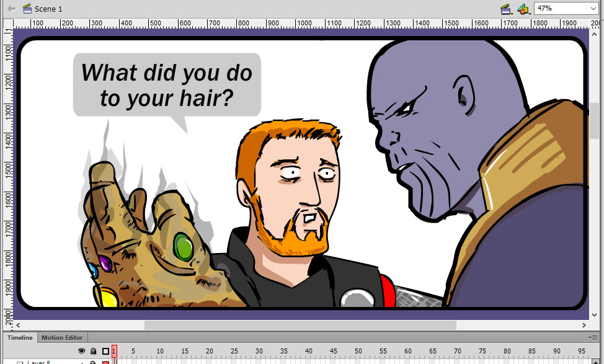604x364 pixels.
Task: Open the Edit Symbols dropdown
Action: 524,9
